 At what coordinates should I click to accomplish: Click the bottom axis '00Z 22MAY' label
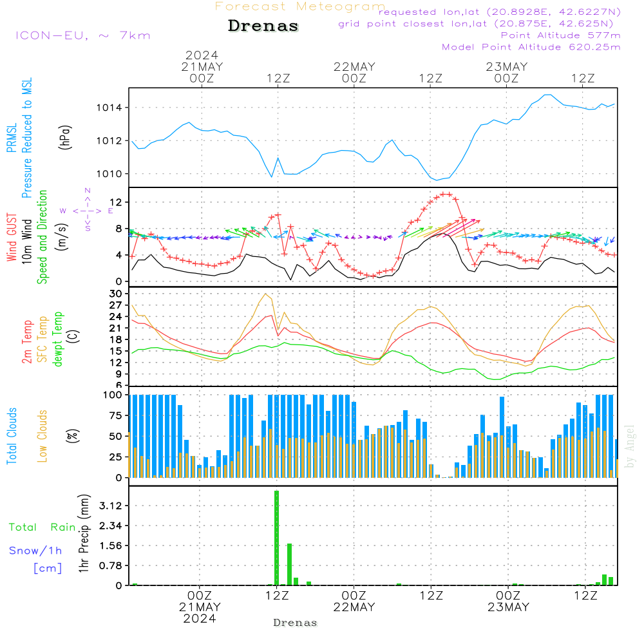tap(354, 601)
